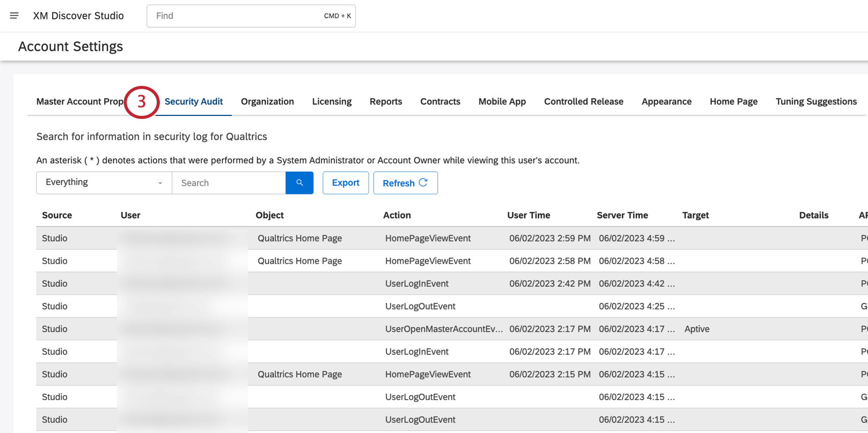This screenshot has width=868, height=433.
Task: Click the XM Discover Studio title
Action: (78, 16)
